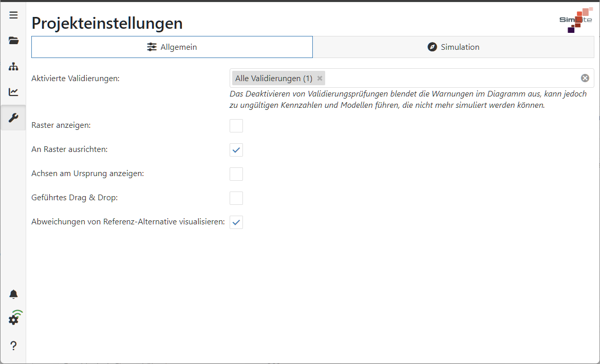Viewport: 600px width, 364px height.
Task: Click the 'An Raster ausrichten:' label
Action: coord(70,149)
